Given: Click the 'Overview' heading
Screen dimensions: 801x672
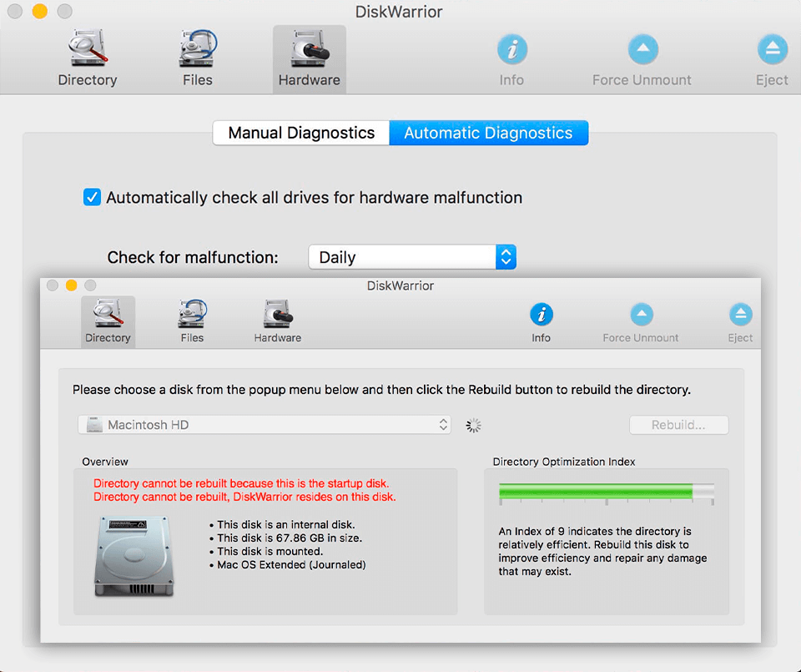Looking at the screenshot, I should coord(105,462).
